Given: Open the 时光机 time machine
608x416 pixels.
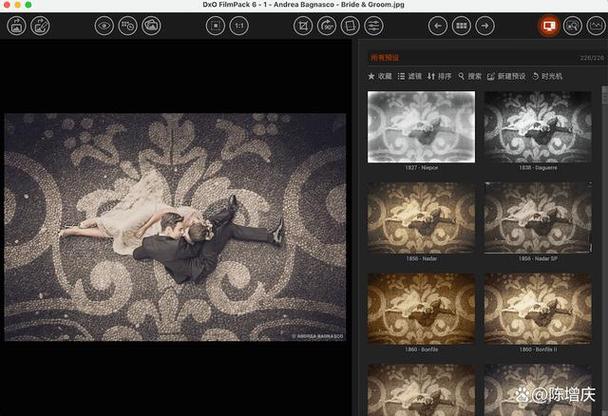Looking at the screenshot, I should click(x=547, y=76).
